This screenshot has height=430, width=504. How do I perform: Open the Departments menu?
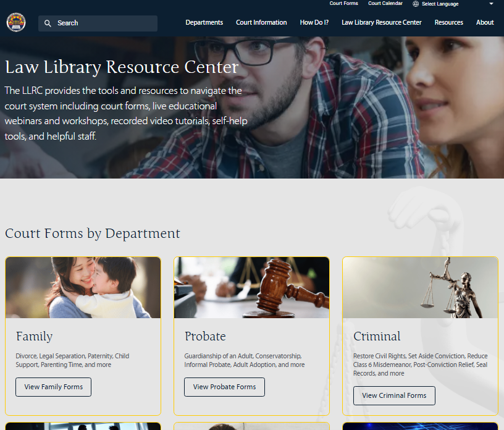(x=204, y=22)
